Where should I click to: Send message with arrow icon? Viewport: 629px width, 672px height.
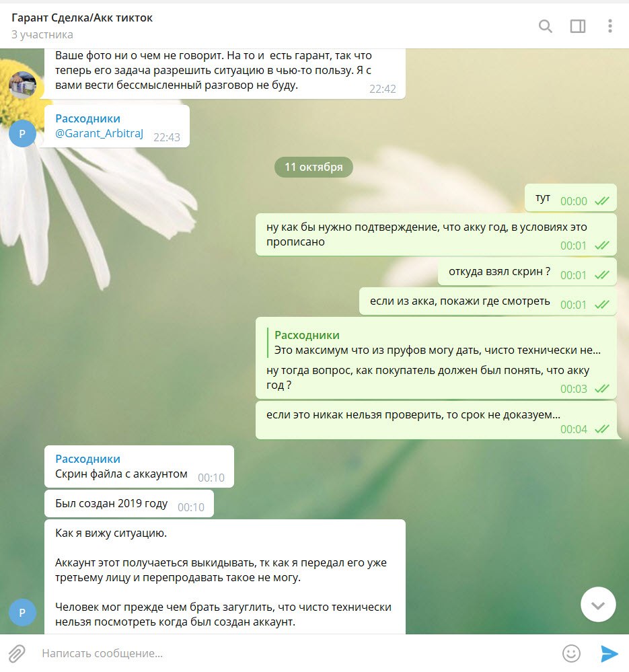point(609,654)
